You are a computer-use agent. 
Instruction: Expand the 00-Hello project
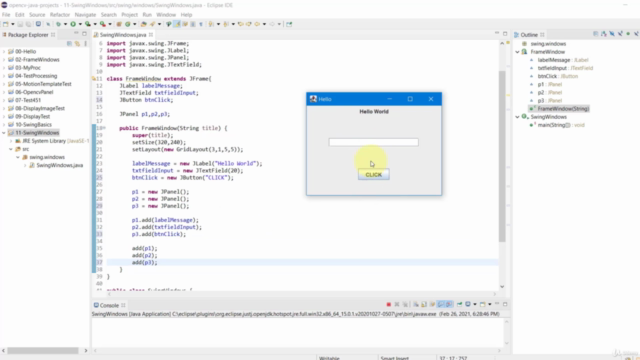[x=4, y=51]
